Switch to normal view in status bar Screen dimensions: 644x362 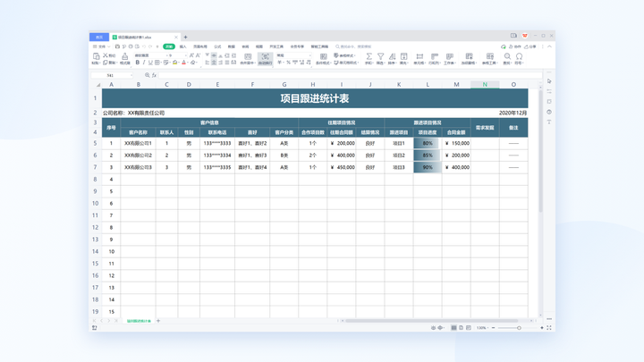453,327
